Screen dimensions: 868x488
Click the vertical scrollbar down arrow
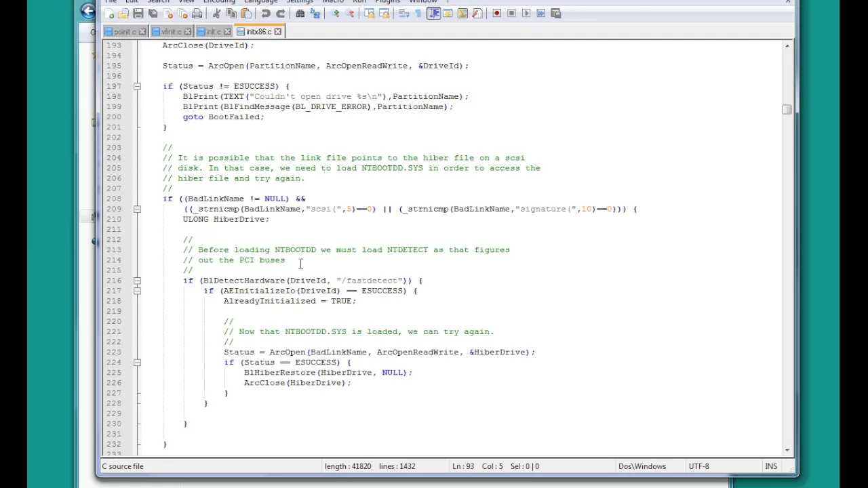click(787, 449)
